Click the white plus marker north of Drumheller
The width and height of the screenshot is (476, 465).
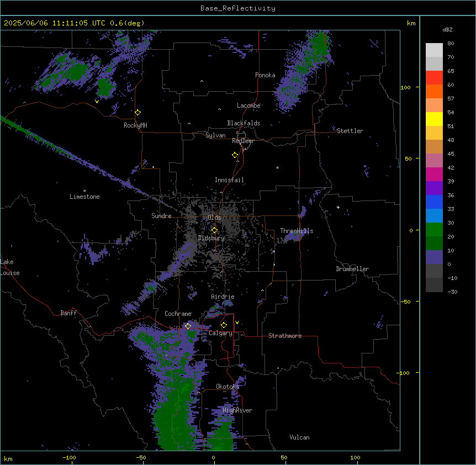[338, 207]
